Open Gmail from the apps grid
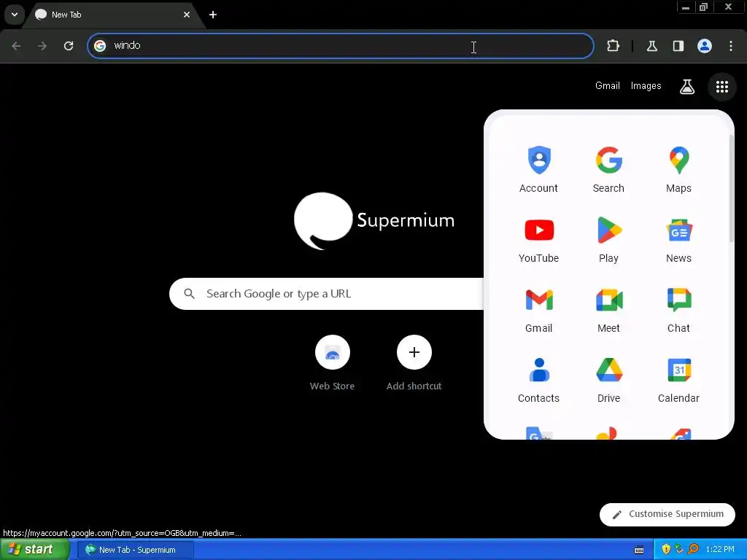Image resolution: width=747 pixels, height=560 pixels. coord(539,309)
